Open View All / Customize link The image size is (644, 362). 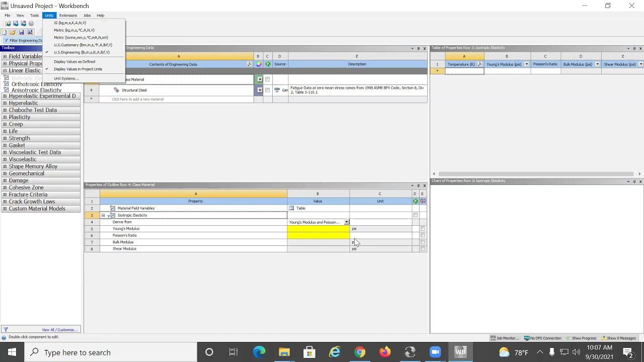point(60,330)
